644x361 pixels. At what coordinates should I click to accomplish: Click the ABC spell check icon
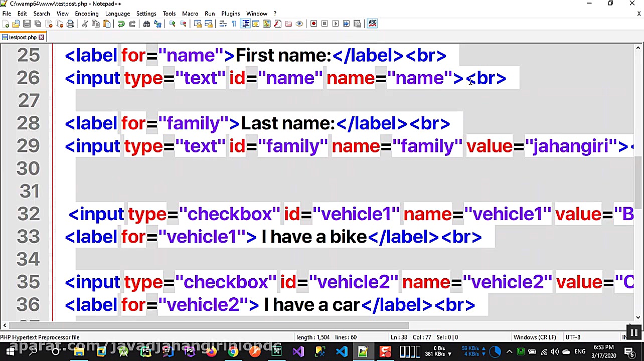pyautogui.click(x=372, y=23)
